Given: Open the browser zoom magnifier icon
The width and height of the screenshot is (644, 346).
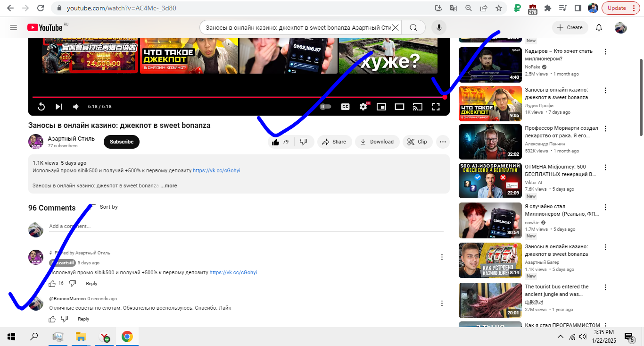Looking at the screenshot, I should [469, 8].
